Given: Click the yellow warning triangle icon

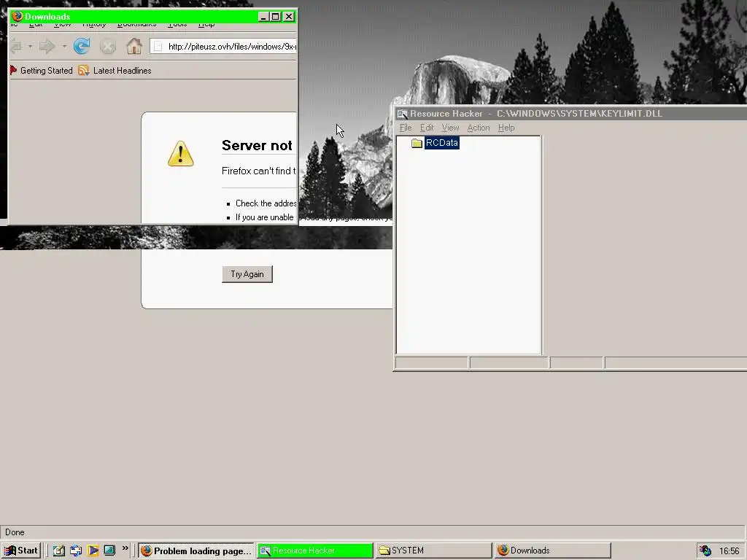Looking at the screenshot, I should [x=181, y=153].
